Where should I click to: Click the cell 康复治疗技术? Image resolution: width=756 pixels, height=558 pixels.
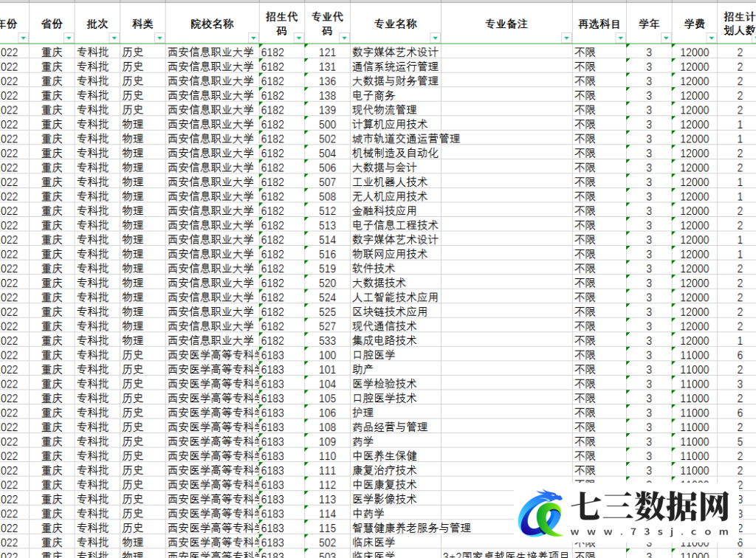point(396,470)
